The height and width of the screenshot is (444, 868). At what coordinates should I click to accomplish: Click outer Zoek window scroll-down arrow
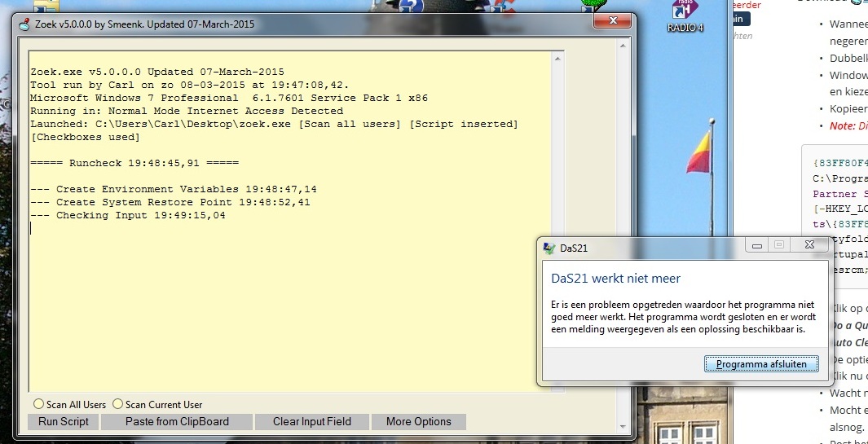(623, 427)
